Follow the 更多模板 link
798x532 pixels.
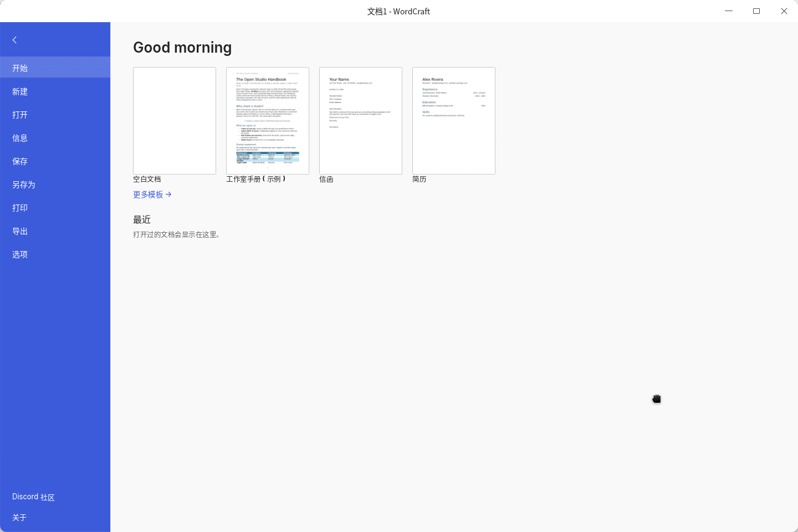[x=152, y=195]
